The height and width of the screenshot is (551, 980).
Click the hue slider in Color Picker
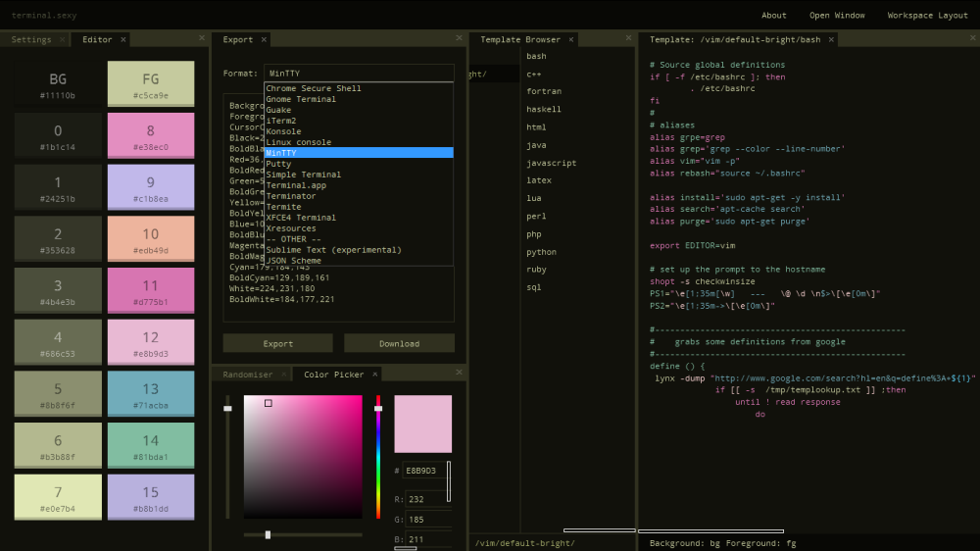pos(378,457)
